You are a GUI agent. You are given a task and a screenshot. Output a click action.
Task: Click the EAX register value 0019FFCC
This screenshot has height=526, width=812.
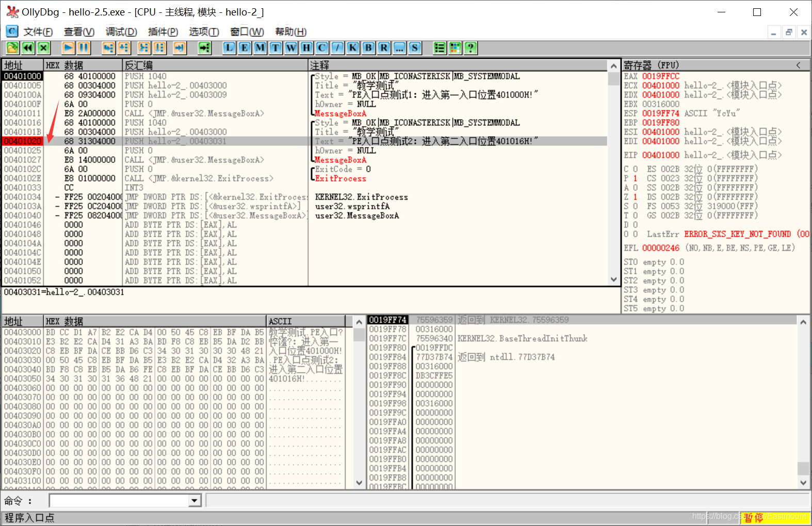tap(660, 76)
